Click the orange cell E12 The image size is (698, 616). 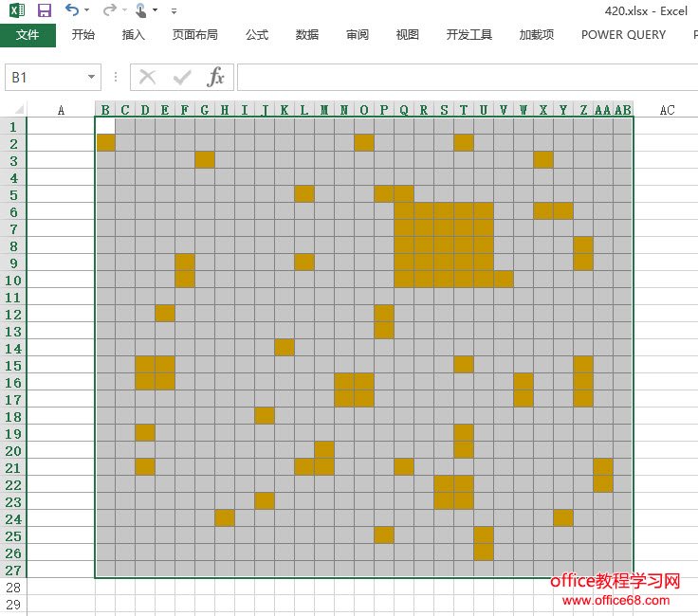(x=165, y=313)
